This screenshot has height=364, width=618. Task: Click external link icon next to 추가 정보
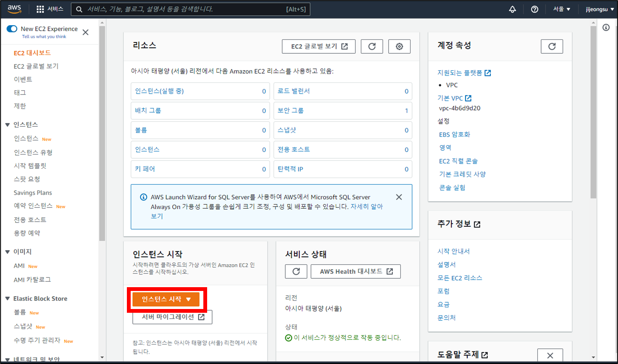(477, 225)
